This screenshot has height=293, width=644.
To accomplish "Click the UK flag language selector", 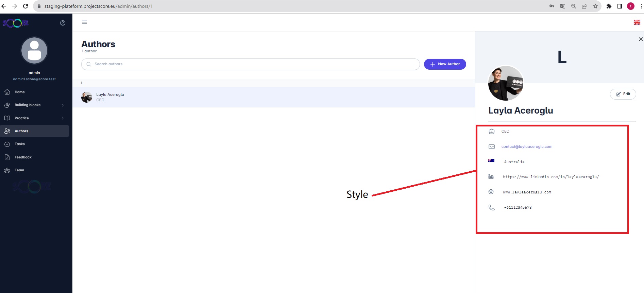I will pos(637,22).
